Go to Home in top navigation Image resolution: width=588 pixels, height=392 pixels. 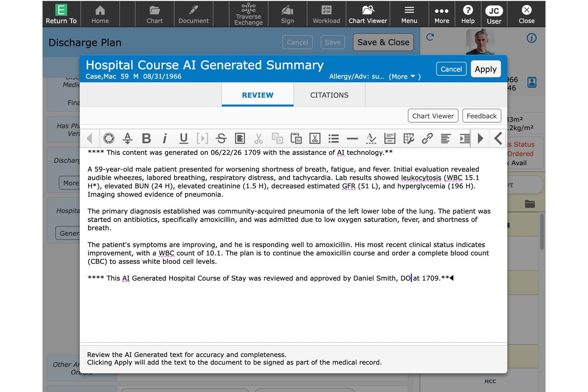coord(100,14)
